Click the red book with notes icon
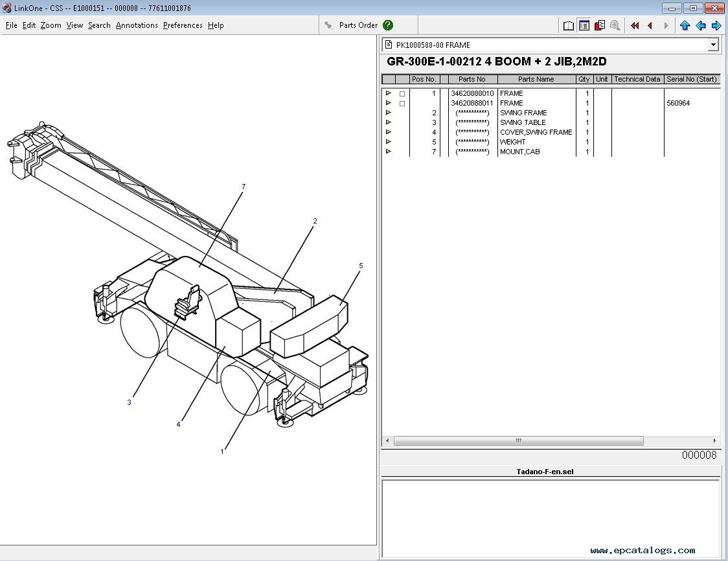 (599, 25)
